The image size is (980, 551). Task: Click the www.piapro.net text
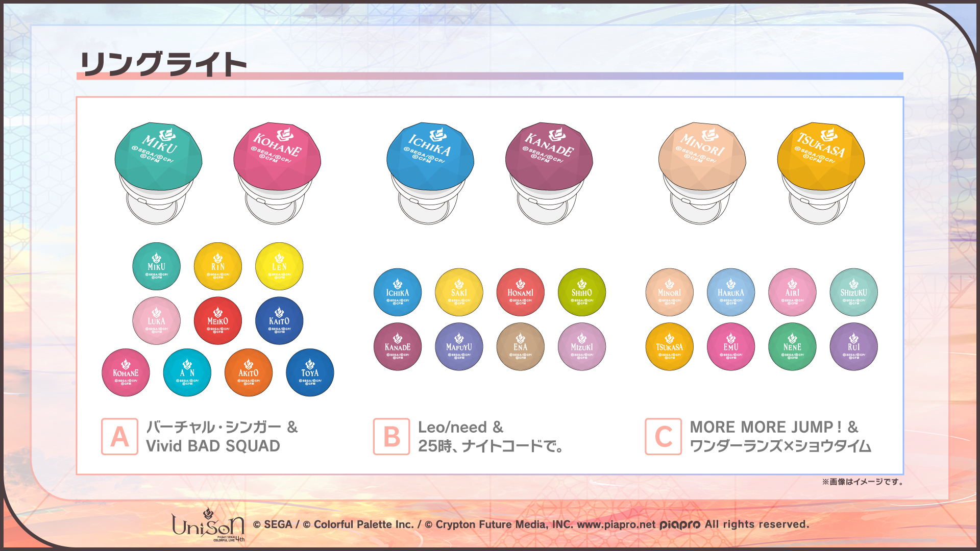[616, 524]
